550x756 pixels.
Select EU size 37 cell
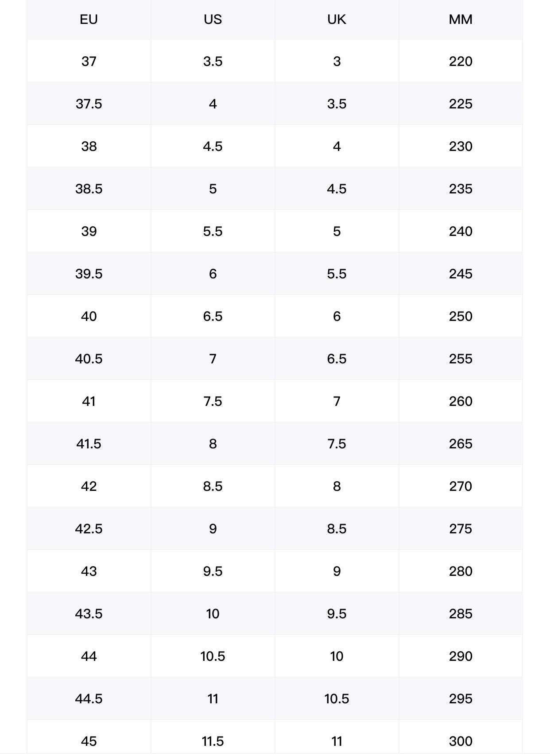(89, 61)
